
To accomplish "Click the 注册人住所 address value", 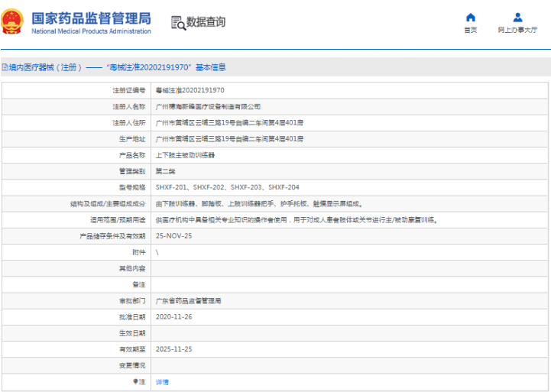I will point(229,122).
